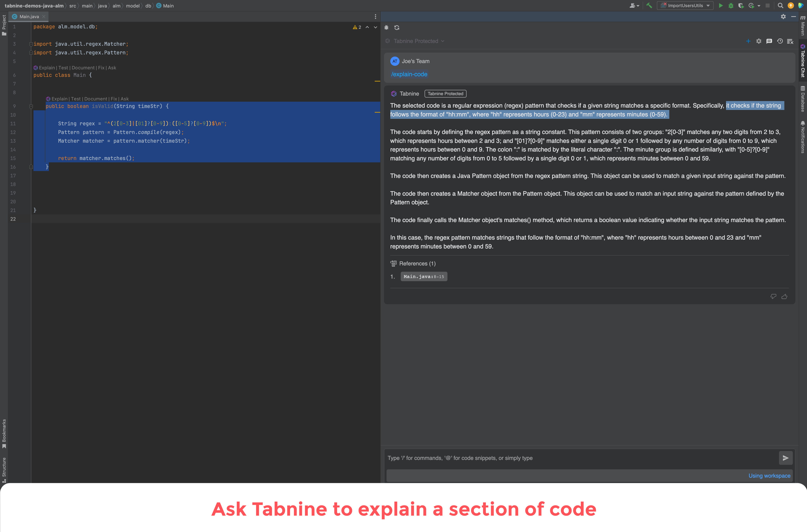The height and width of the screenshot is (532, 807).
Task: Open editor tabs three-dot menu
Action: 375,17
